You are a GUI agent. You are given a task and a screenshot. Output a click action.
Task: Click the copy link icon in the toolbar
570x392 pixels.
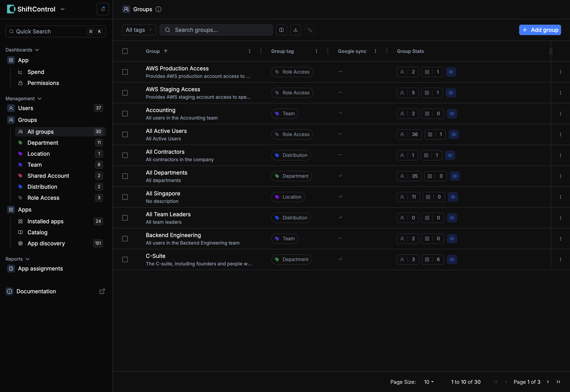click(310, 30)
